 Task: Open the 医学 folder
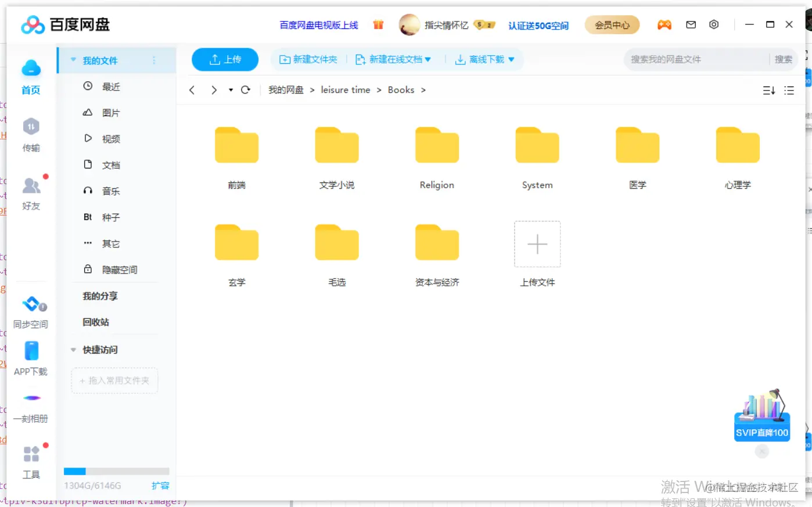tap(638, 158)
